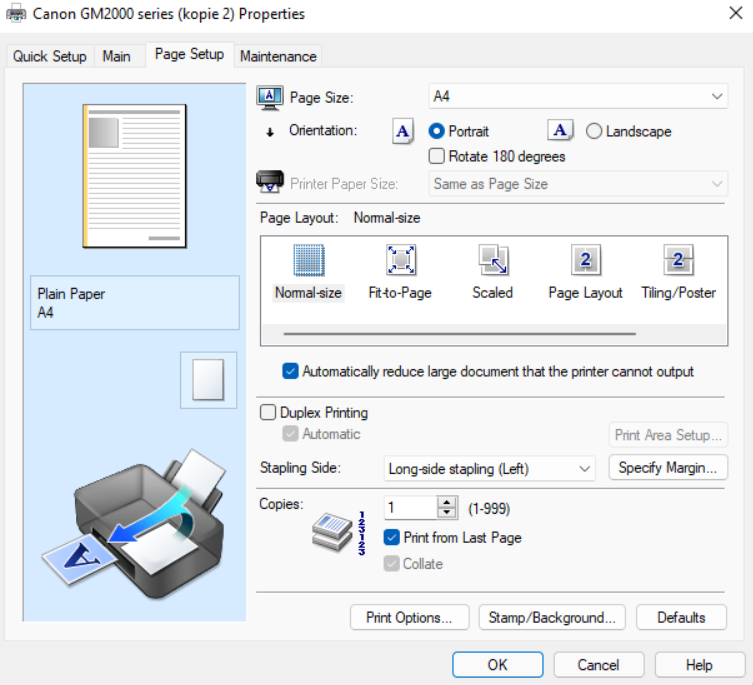Image resolution: width=753 pixels, height=685 pixels.
Task: Decrease copies with the down arrow
Action: tap(447, 513)
